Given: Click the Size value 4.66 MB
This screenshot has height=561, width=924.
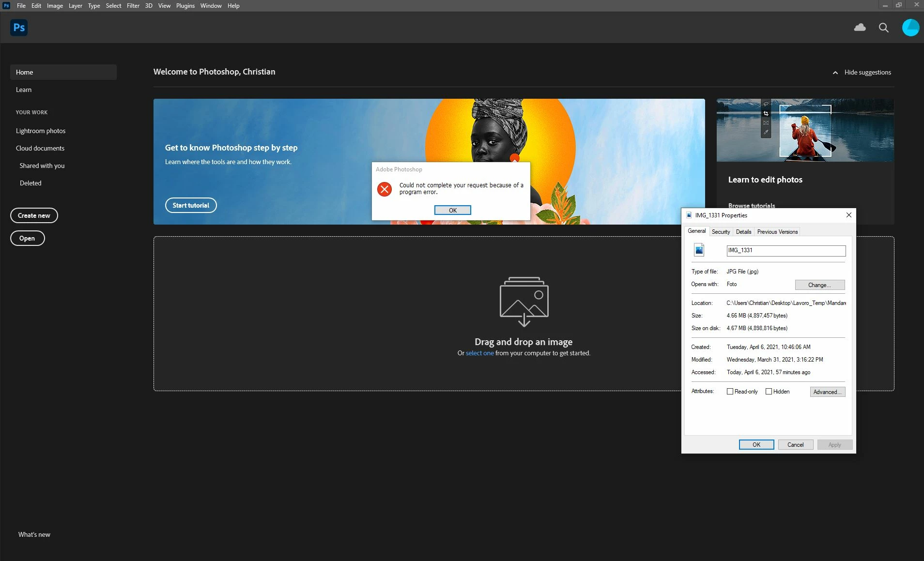Looking at the screenshot, I should tap(757, 316).
